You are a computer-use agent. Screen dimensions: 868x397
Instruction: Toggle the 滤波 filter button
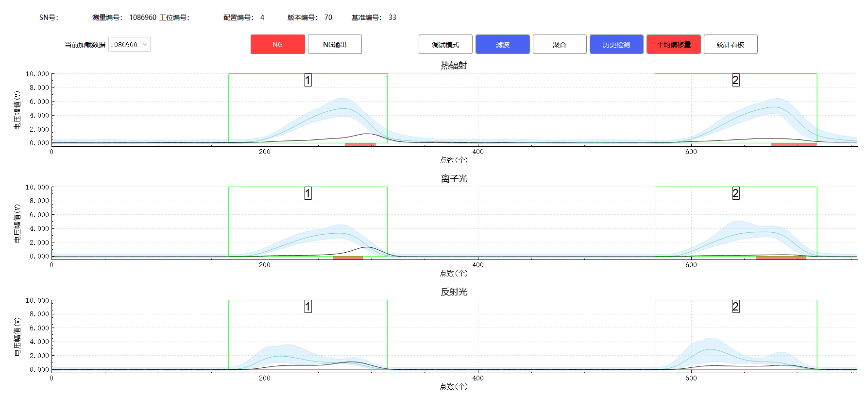502,44
